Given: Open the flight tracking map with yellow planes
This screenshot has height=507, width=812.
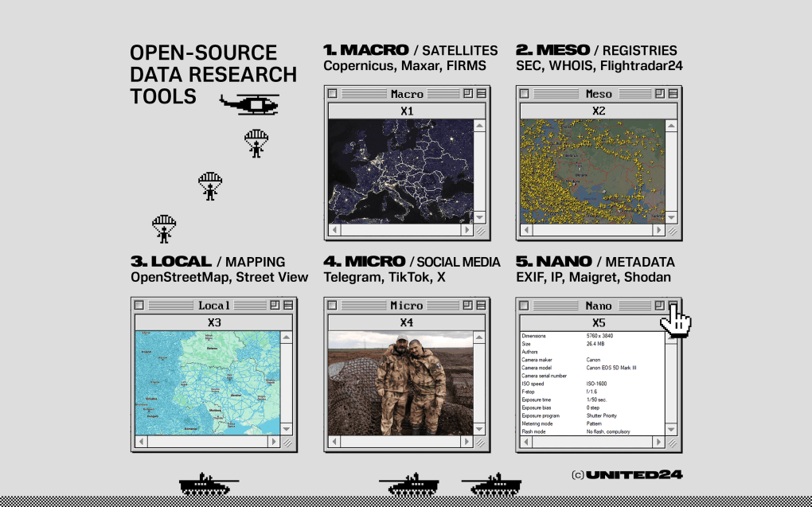Looking at the screenshot, I should click(x=592, y=171).
